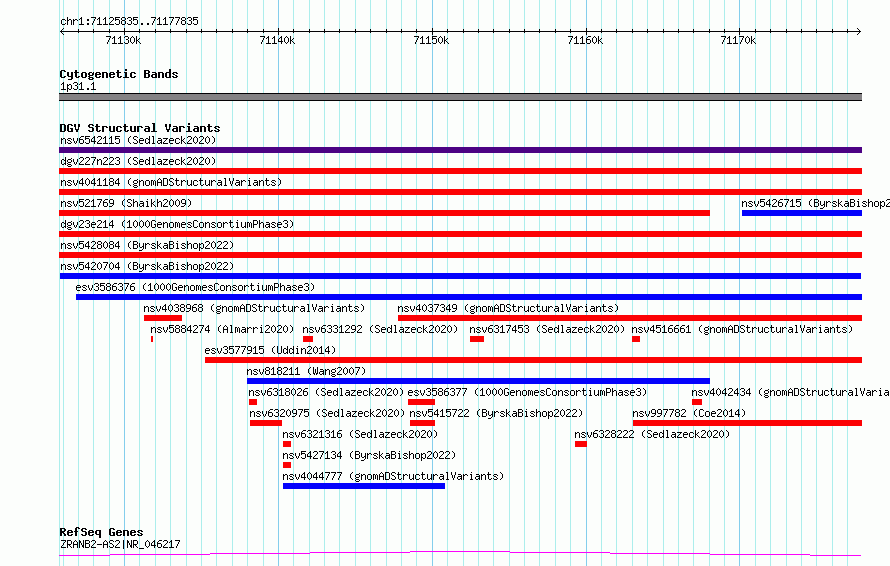Select the nsv5420704 (ByrskaBishop2022) label
Screen dimensions: 890x566
147,266
